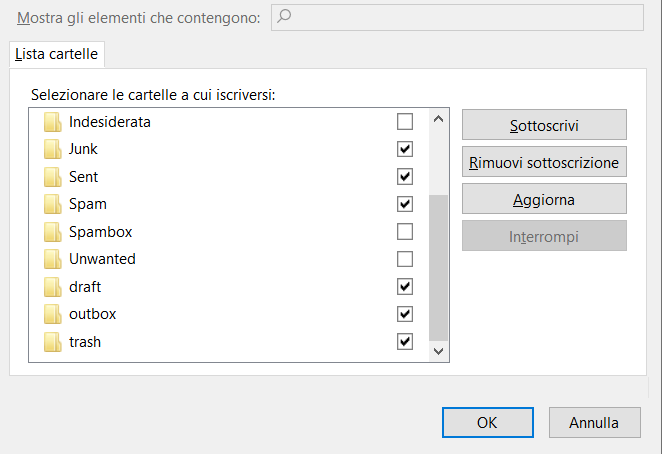Focus the Mostra gli elementi search field

[457, 17]
